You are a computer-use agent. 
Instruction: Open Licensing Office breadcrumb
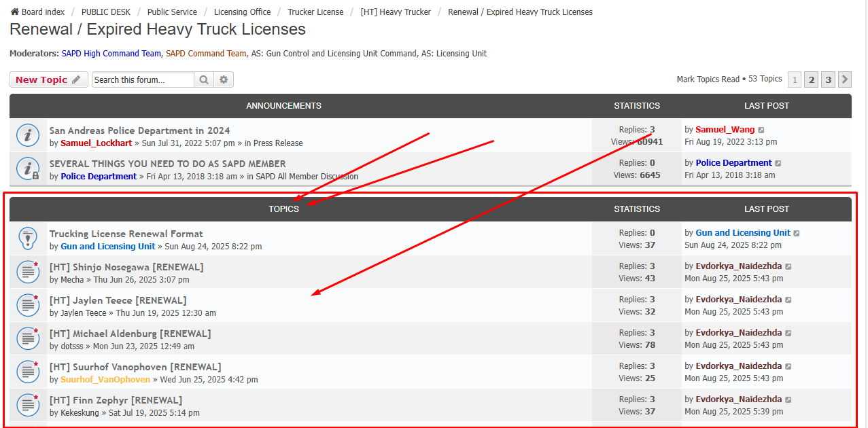(x=242, y=12)
